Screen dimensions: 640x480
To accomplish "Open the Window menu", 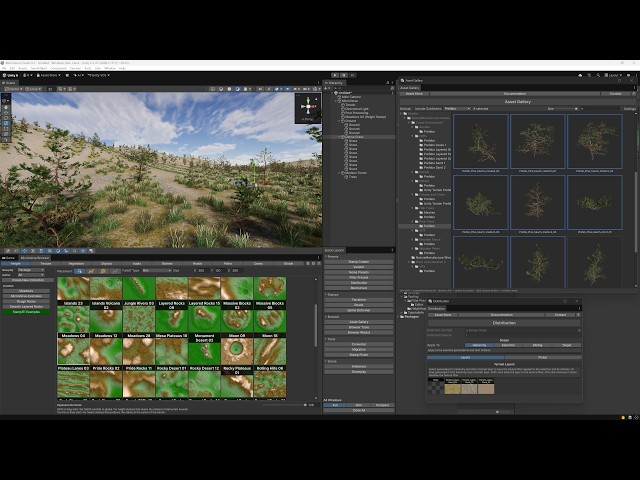I will point(110,68).
